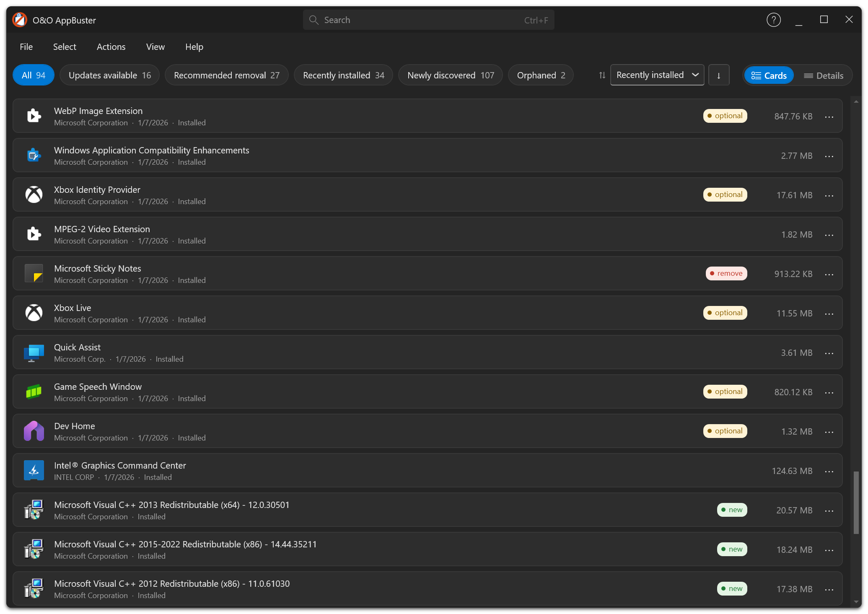
Task: Filter by Updates available 16
Action: click(x=109, y=75)
